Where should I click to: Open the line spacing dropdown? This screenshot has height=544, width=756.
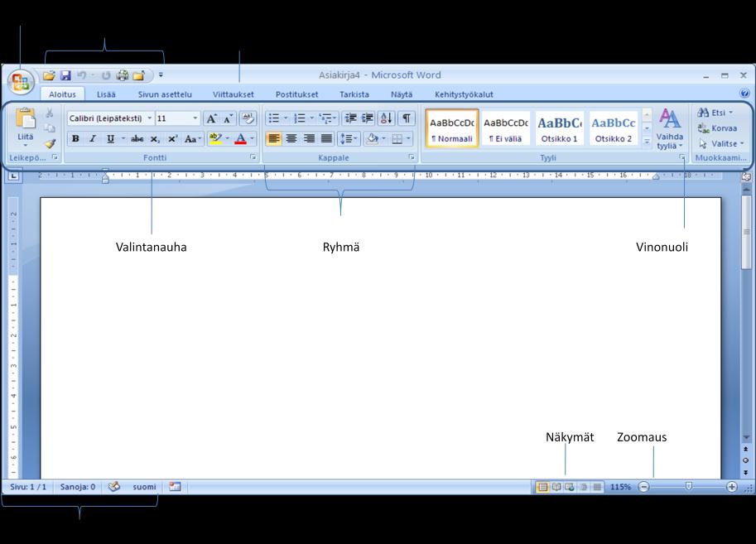click(x=349, y=139)
